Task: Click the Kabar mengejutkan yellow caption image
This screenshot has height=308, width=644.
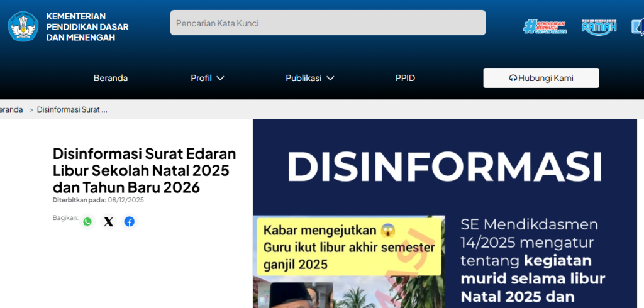Action: click(x=349, y=246)
